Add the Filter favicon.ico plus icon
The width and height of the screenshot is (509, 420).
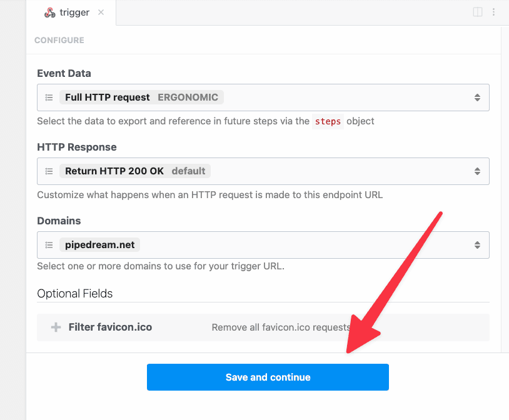pyautogui.click(x=56, y=327)
